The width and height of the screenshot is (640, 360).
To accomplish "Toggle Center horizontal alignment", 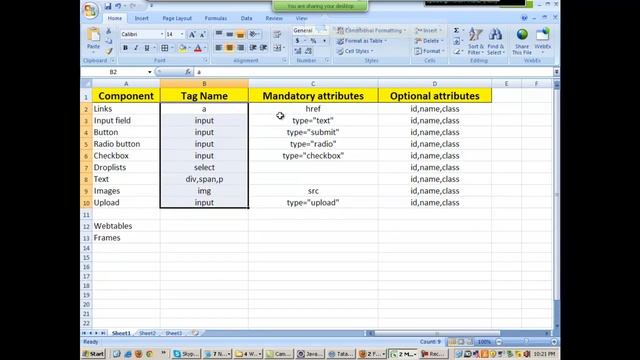I will (x=229, y=48).
